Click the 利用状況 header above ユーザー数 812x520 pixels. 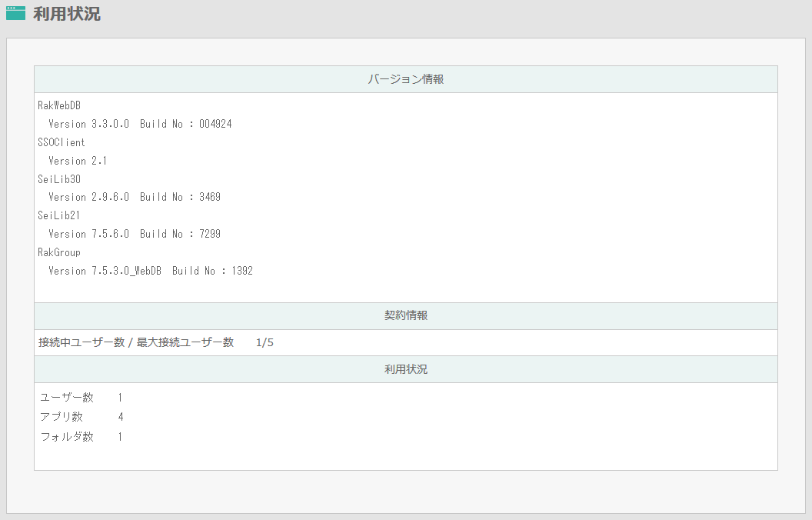pos(406,369)
